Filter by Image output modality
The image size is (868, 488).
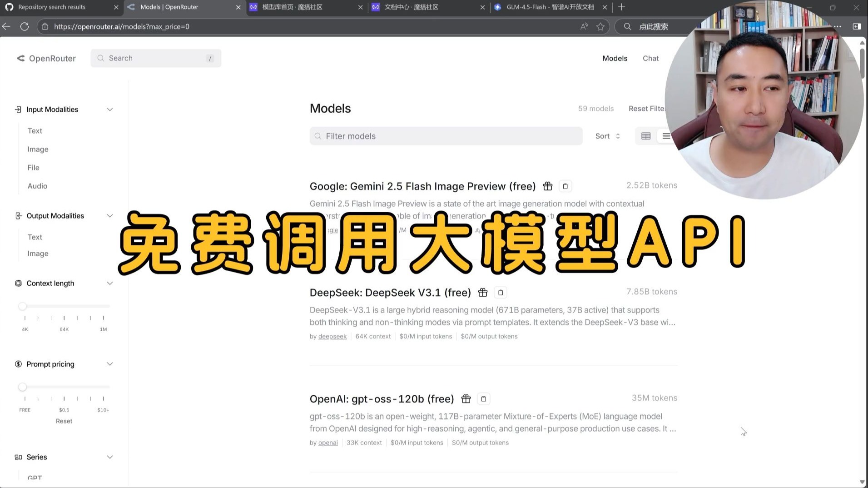[x=38, y=254]
